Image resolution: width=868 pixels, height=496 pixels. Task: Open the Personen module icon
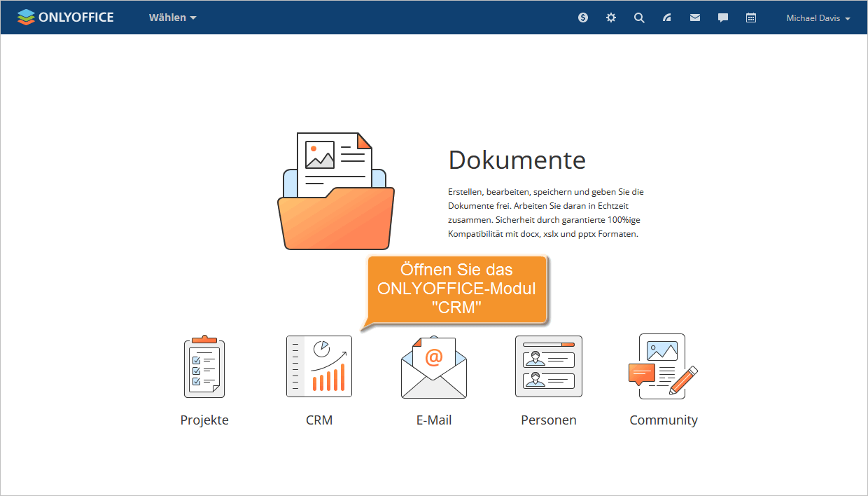point(549,366)
